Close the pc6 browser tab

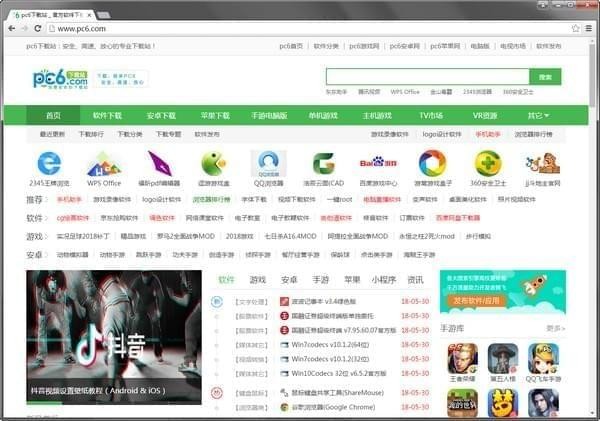click(x=89, y=15)
